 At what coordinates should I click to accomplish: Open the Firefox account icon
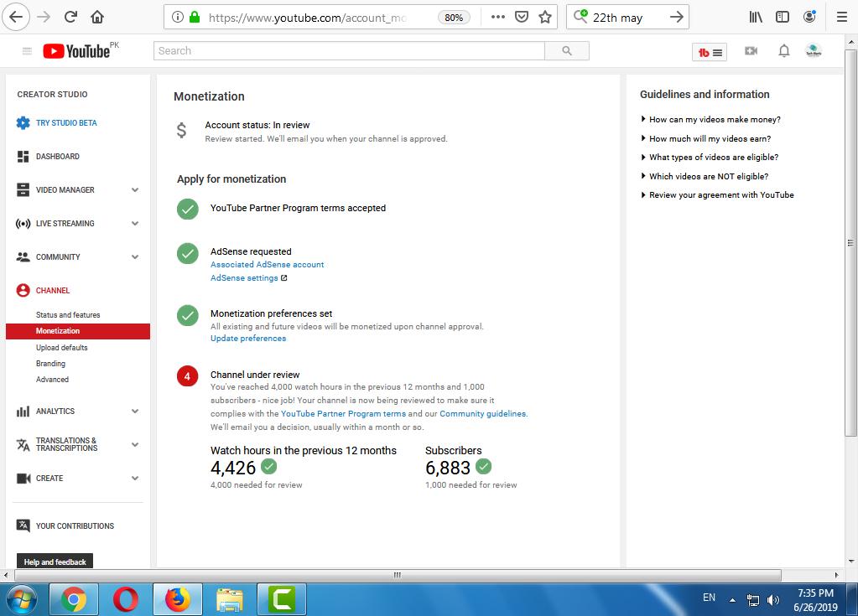tap(810, 17)
